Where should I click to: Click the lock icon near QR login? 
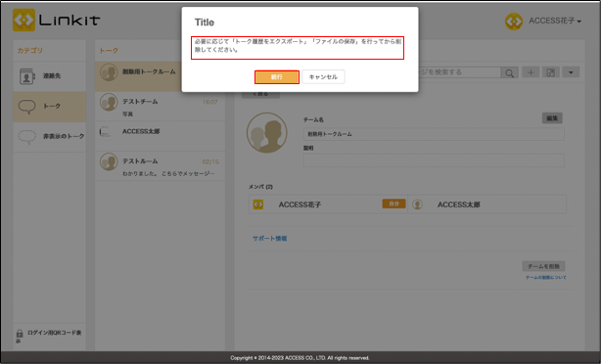20,334
